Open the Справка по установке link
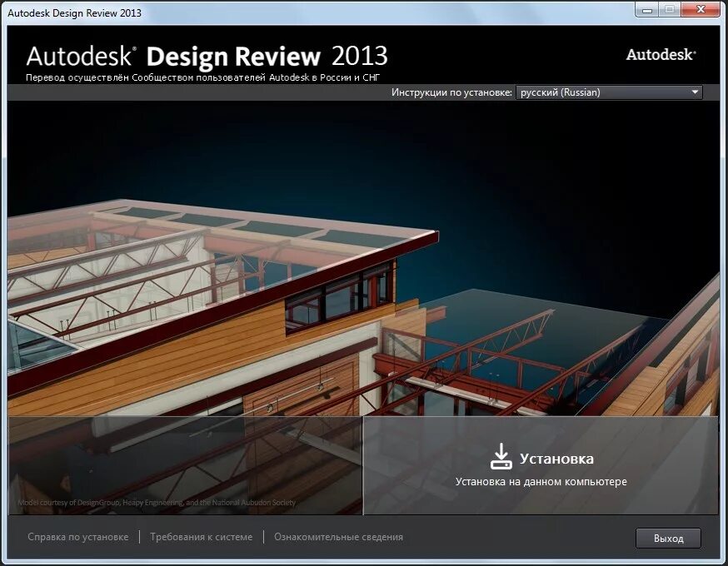 [78, 537]
